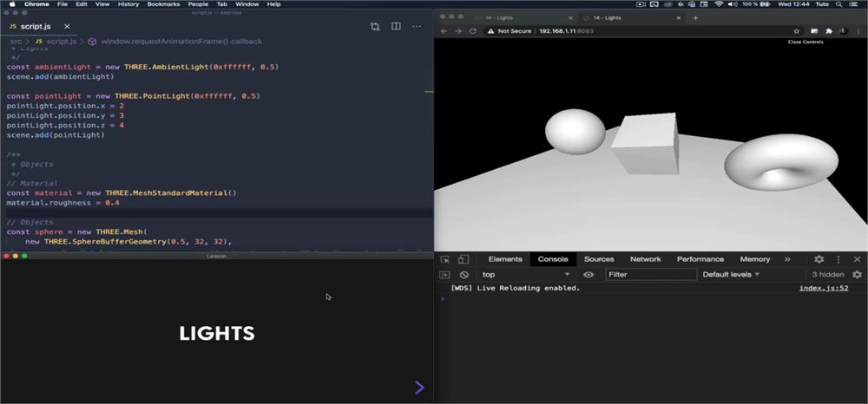Screen dimensions: 868x404
Task: Toggle DevTools device toolbar
Action: pyautogui.click(x=464, y=259)
